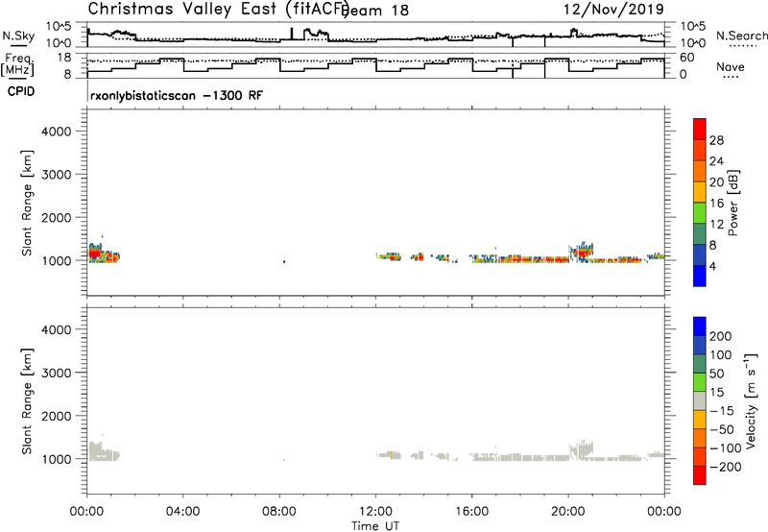
Task: Click the CPID label
Action: pos(21,91)
